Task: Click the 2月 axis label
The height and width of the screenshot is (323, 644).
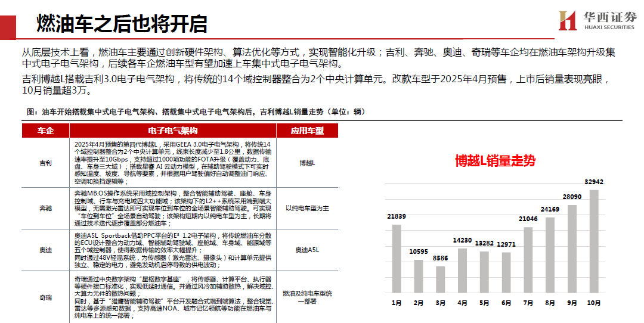Action: [419, 303]
